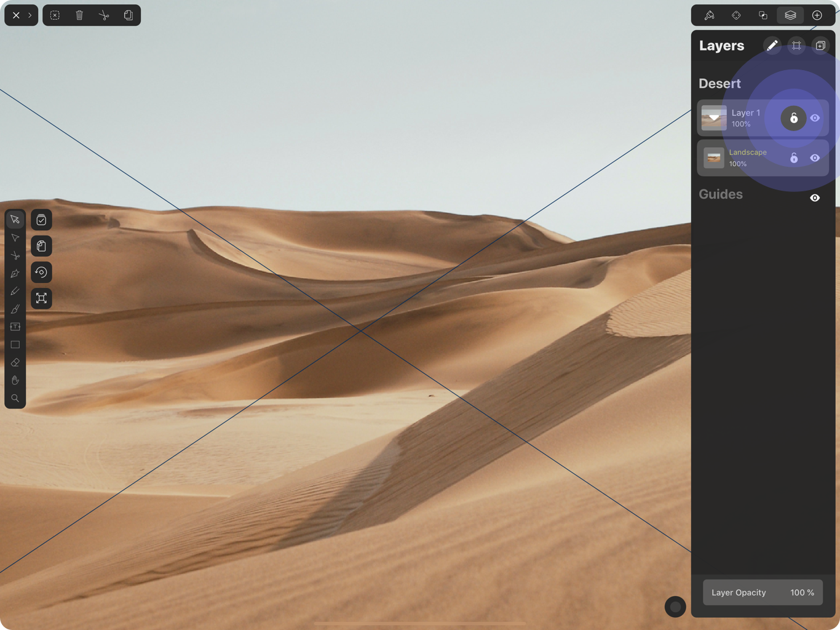840x630 pixels.
Task: Enable multi-select mode checkmark button
Action: (41, 220)
